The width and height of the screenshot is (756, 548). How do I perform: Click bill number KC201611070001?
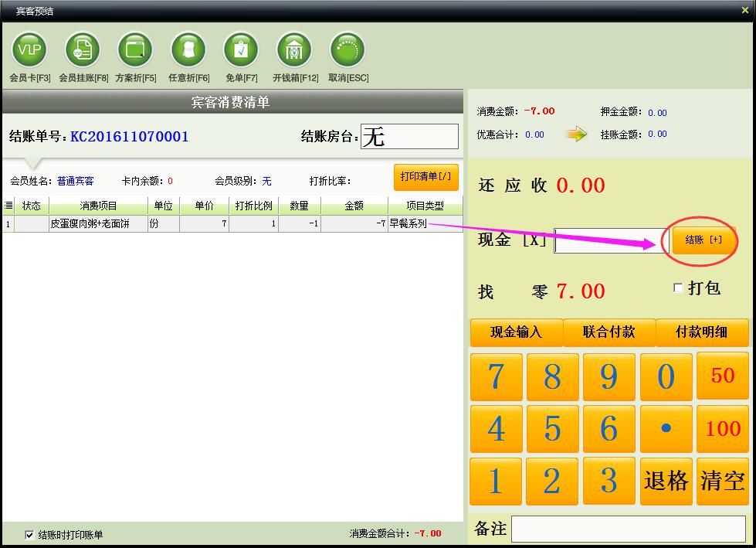pyautogui.click(x=129, y=137)
